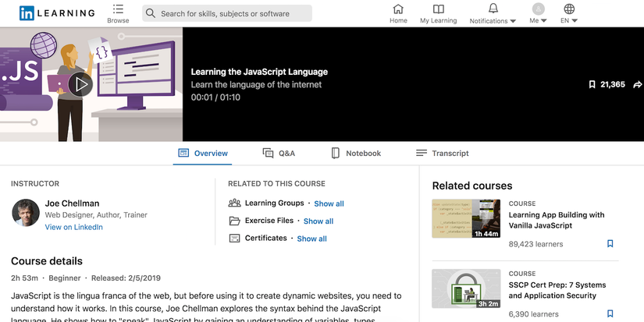Click the LinkedIn Learning logo
The image size is (644, 322).
tap(57, 13)
